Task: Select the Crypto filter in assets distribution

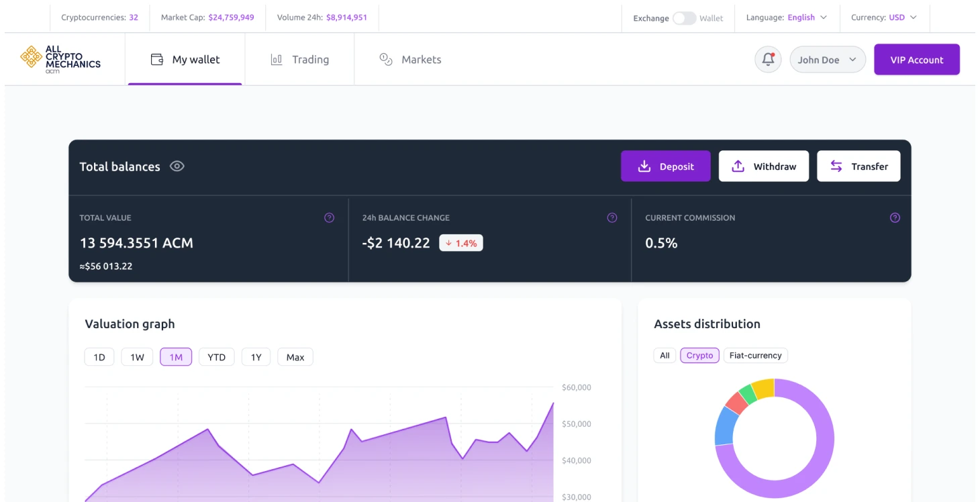Action: [699, 355]
